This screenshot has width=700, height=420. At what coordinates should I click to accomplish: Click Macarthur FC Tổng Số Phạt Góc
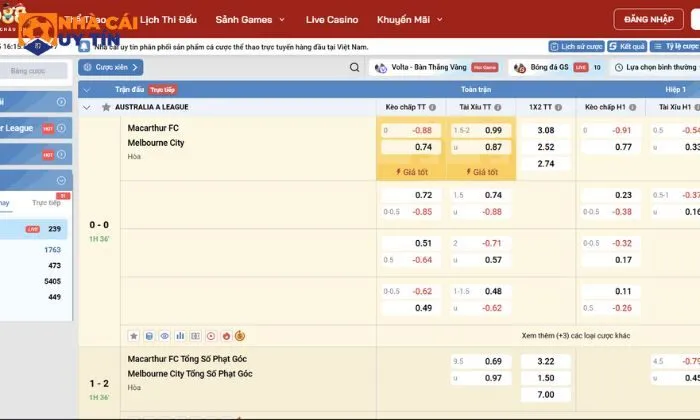click(187, 359)
